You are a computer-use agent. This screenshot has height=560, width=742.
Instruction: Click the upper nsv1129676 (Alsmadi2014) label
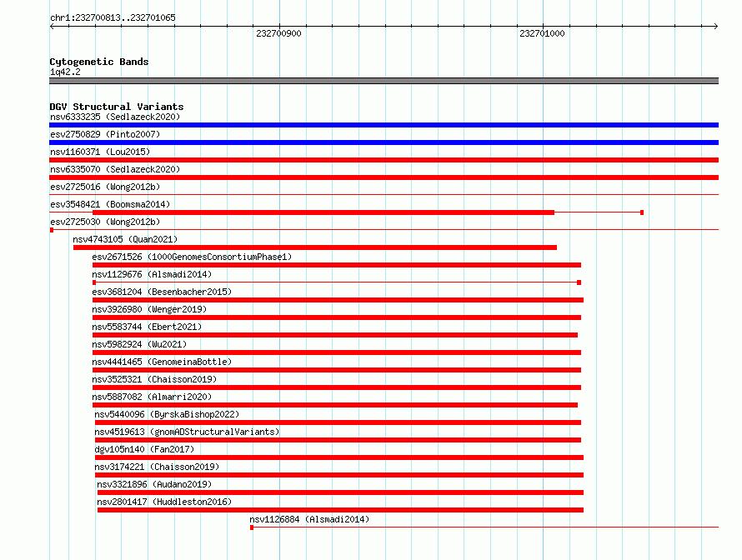click(152, 274)
